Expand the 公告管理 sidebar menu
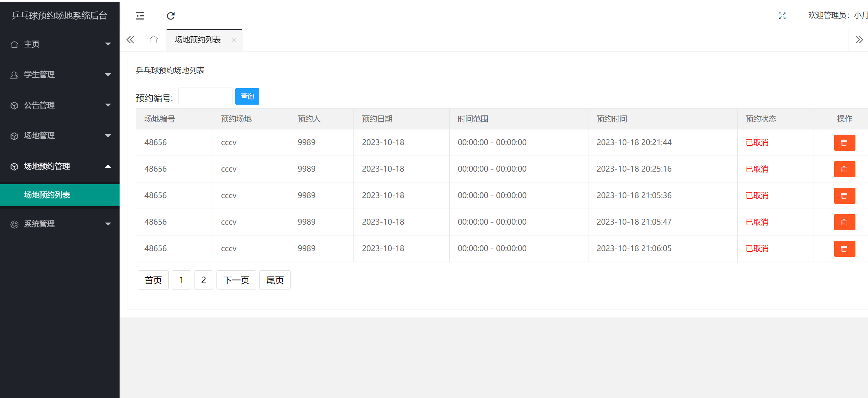The height and width of the screenshot is (398, 868). (60, 105)
